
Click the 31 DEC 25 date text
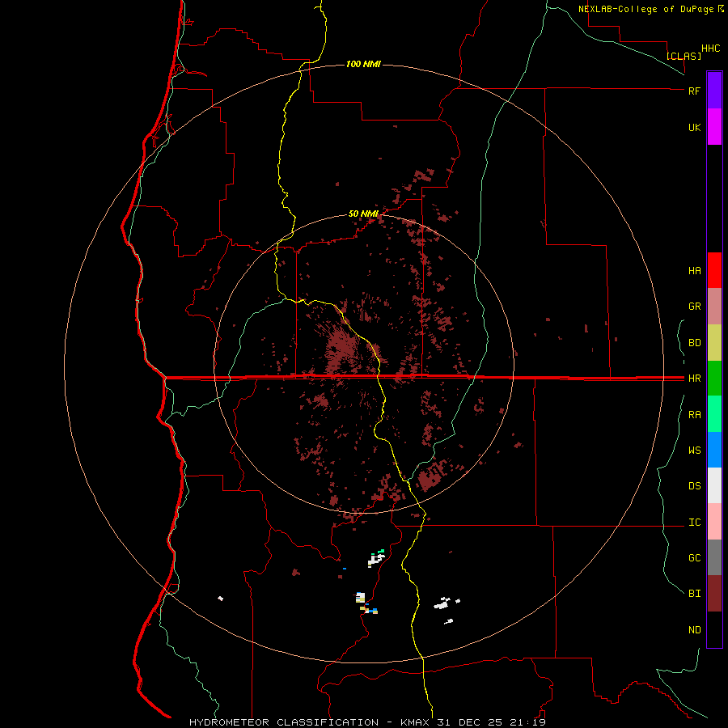pyautogui.click(x=470, y=722)
